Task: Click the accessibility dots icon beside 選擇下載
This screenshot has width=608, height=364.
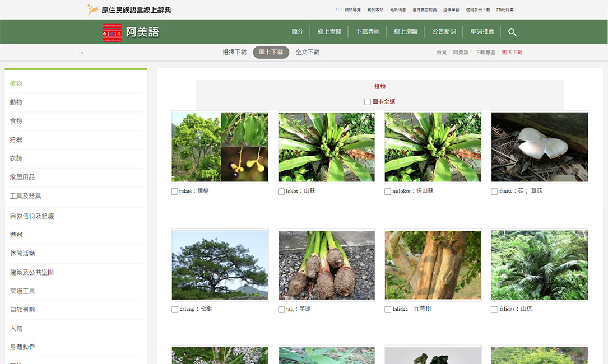Action: coord(81,53)
